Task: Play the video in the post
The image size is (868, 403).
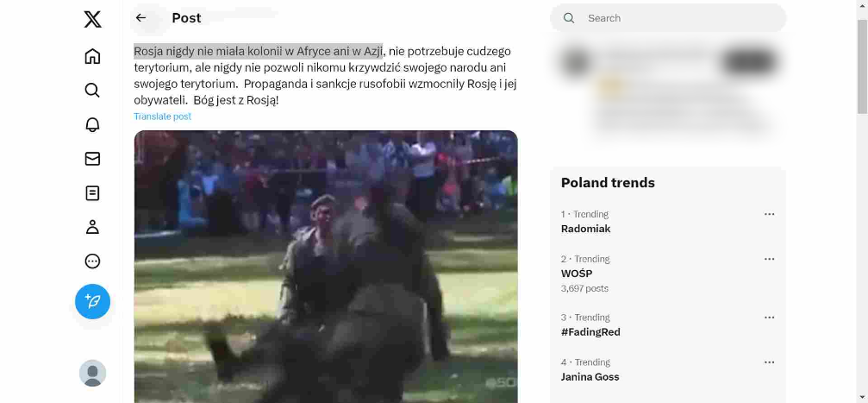Action: (326, 267)
